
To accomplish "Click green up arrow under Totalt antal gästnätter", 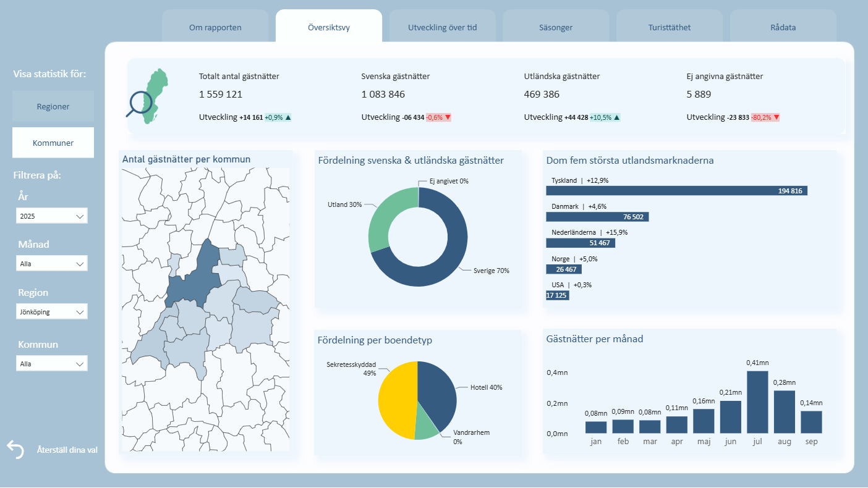I will pyautogui.click(x=288, y=117).
